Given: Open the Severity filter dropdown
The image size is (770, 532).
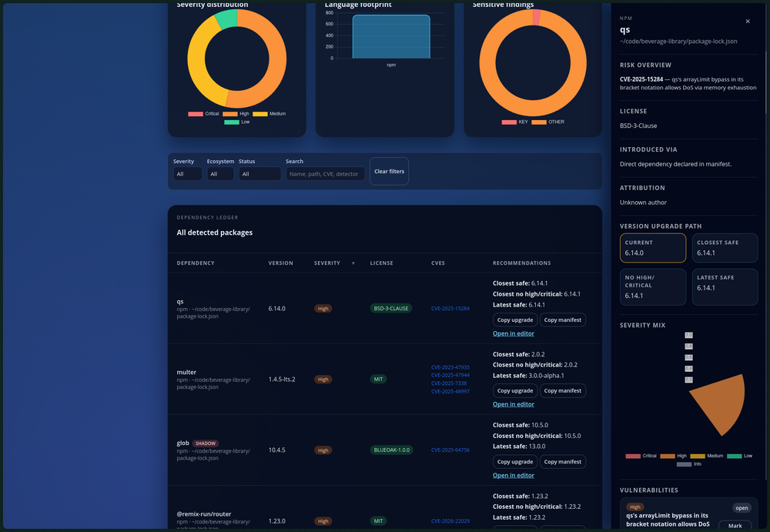Looking at the screenshot, I should point(187,174).
